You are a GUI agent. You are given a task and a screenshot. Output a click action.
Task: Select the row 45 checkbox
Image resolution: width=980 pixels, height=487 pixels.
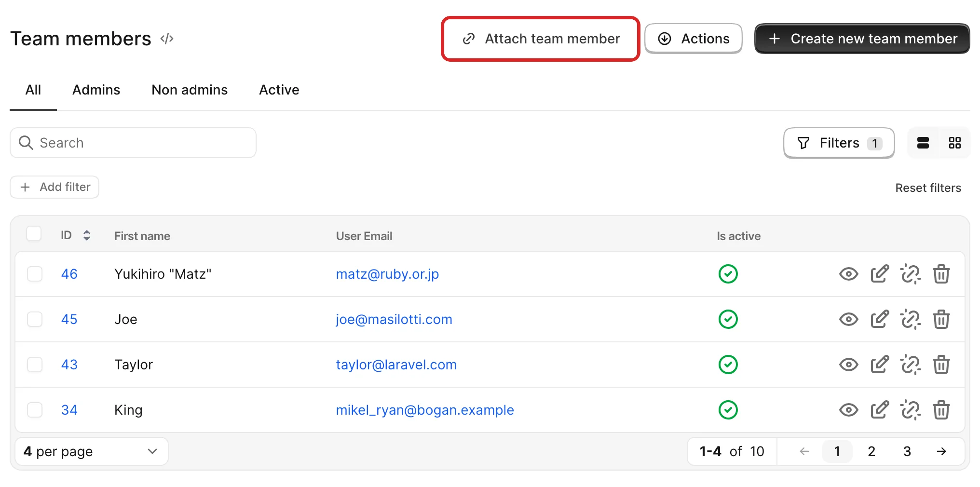click(35, 319)
